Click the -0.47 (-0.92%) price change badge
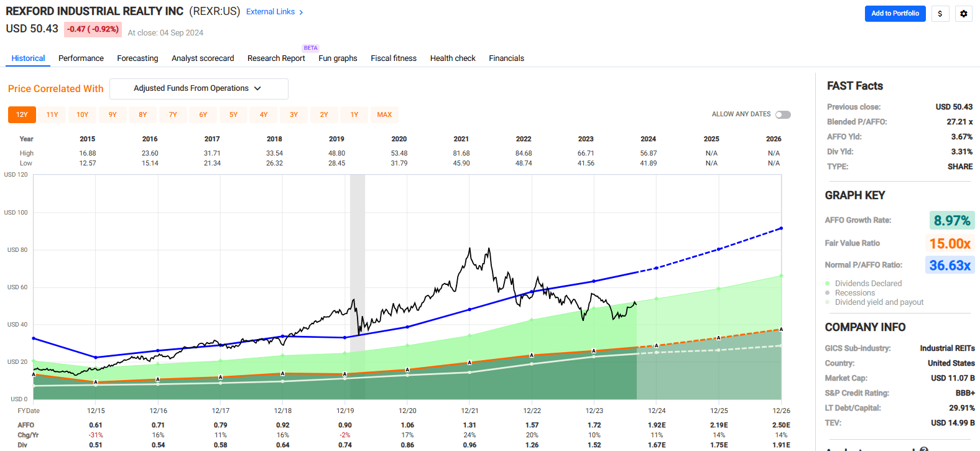 93,29
